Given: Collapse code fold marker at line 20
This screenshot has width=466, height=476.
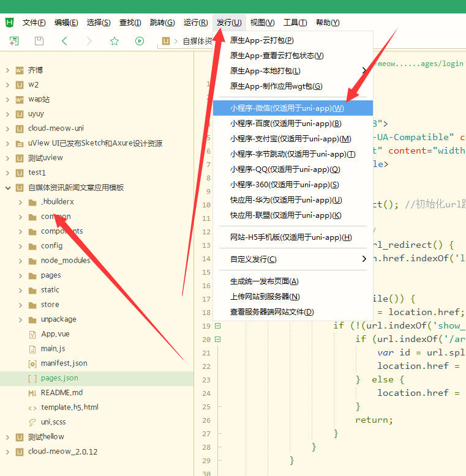Looking at the screenshot, I should [x=217, y=339].
